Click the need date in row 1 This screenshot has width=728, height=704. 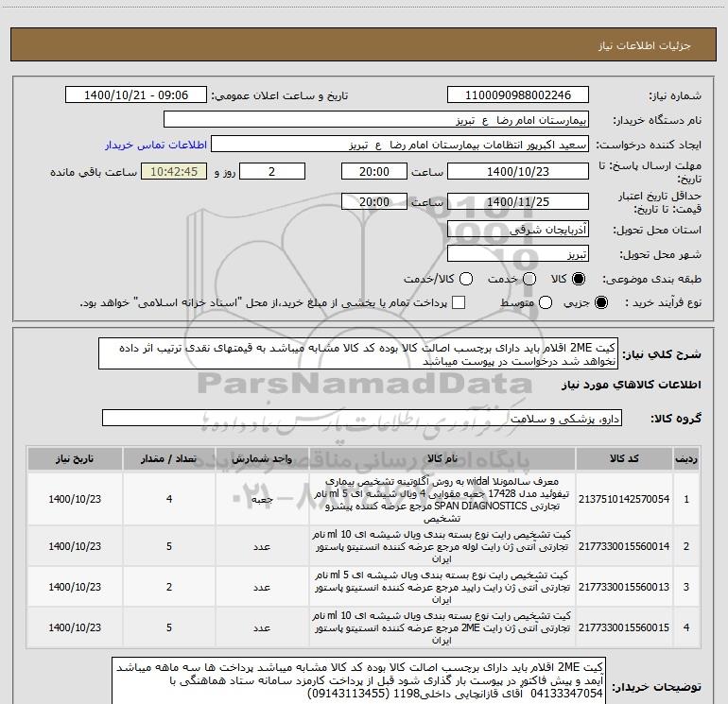point(75,499)
